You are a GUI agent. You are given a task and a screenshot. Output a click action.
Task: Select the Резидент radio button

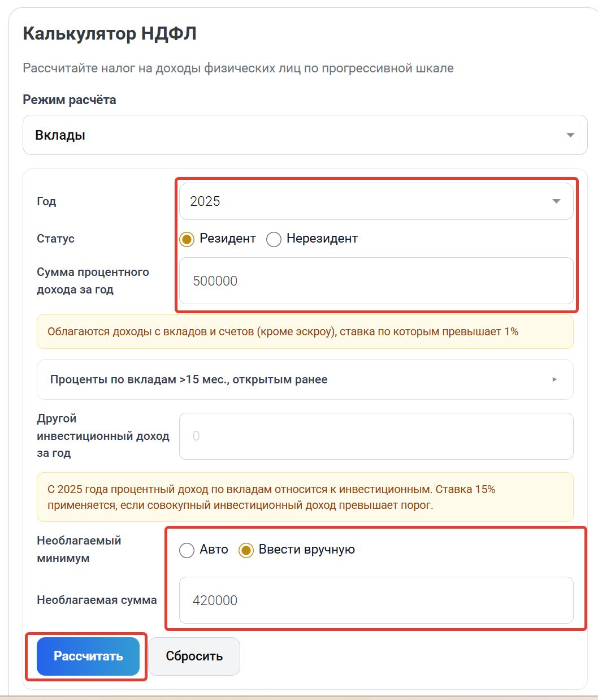pos(187,239)
